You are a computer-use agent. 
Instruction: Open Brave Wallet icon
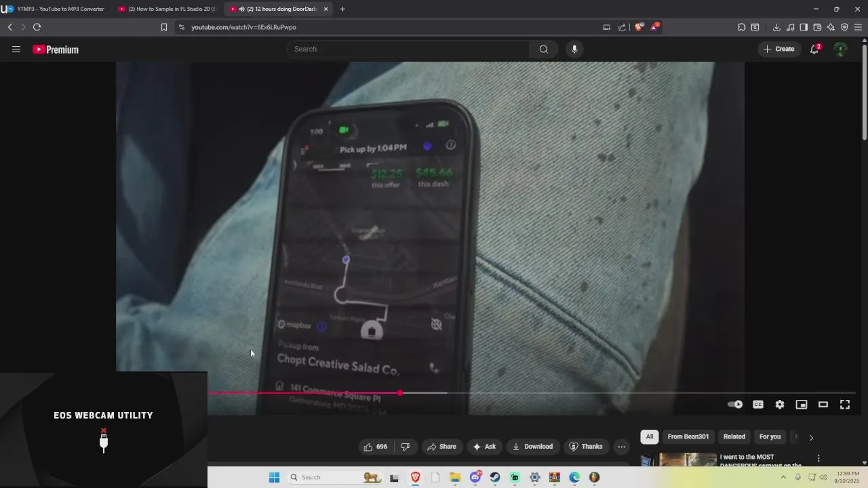[x=817, y=27]
